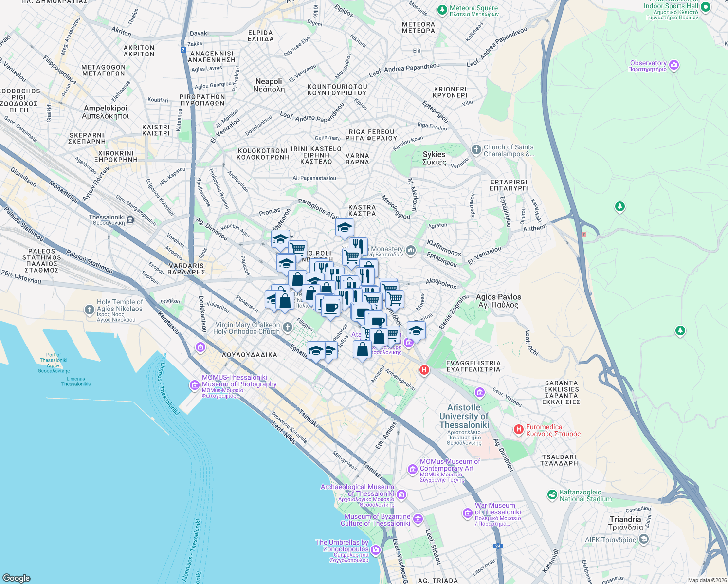The width and height of the screenshot is (728, 584).
Task: Open the Observatory camera marker
Action: pyautogui.click(x=674, y=65)
